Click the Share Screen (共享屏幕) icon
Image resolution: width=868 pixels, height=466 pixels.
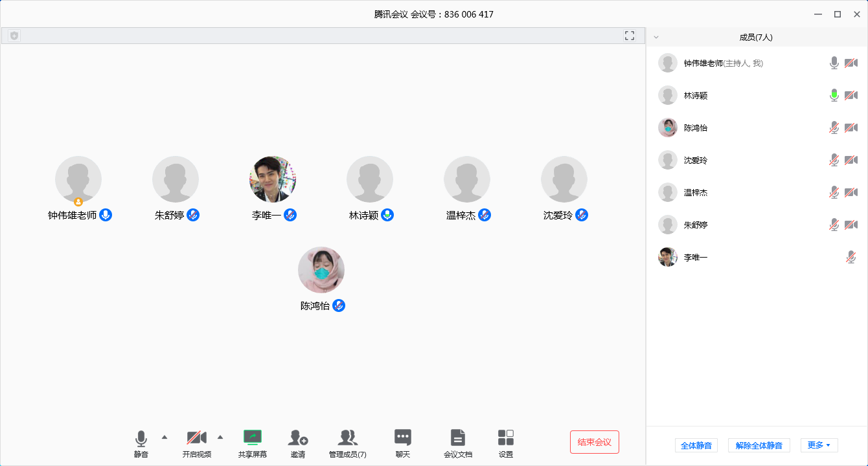pyautogui.click(x=252, y=438)
